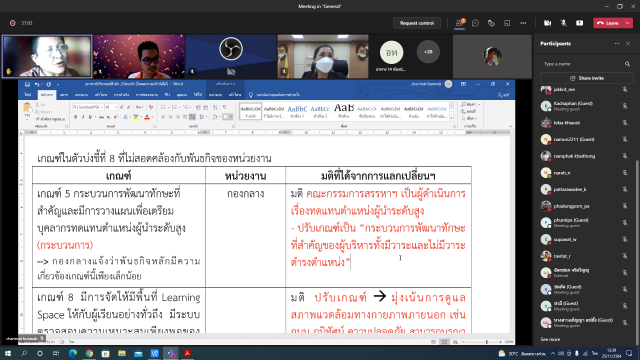
Task: Toggle the microphone mute
Action: pos(563,23)
